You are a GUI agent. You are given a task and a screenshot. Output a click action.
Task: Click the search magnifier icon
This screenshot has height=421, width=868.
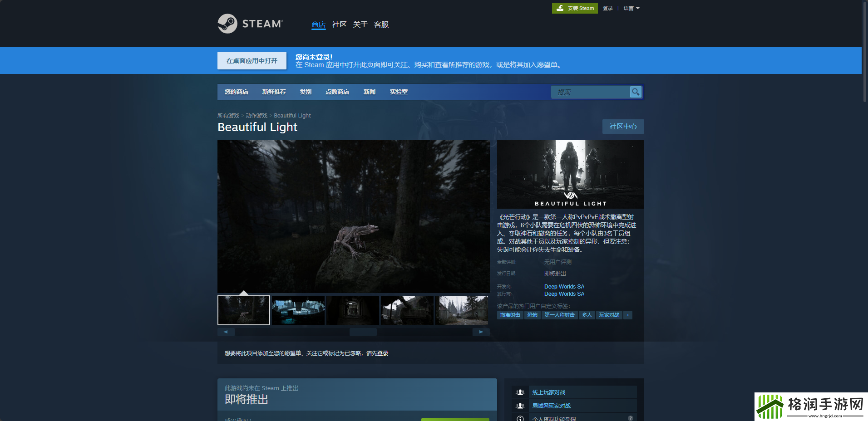[x=636, y=92]
